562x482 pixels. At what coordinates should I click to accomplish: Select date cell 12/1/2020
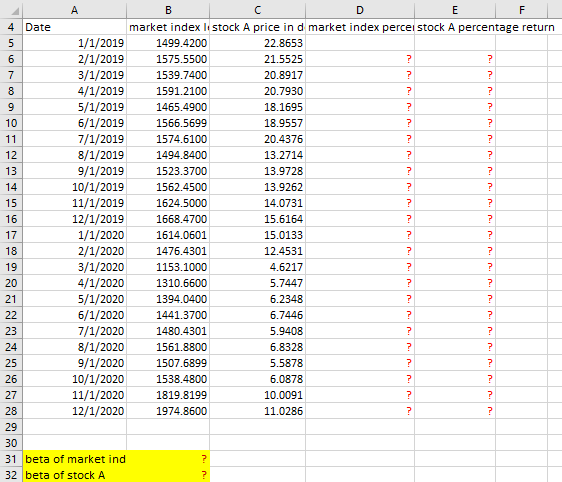[74, 411]
